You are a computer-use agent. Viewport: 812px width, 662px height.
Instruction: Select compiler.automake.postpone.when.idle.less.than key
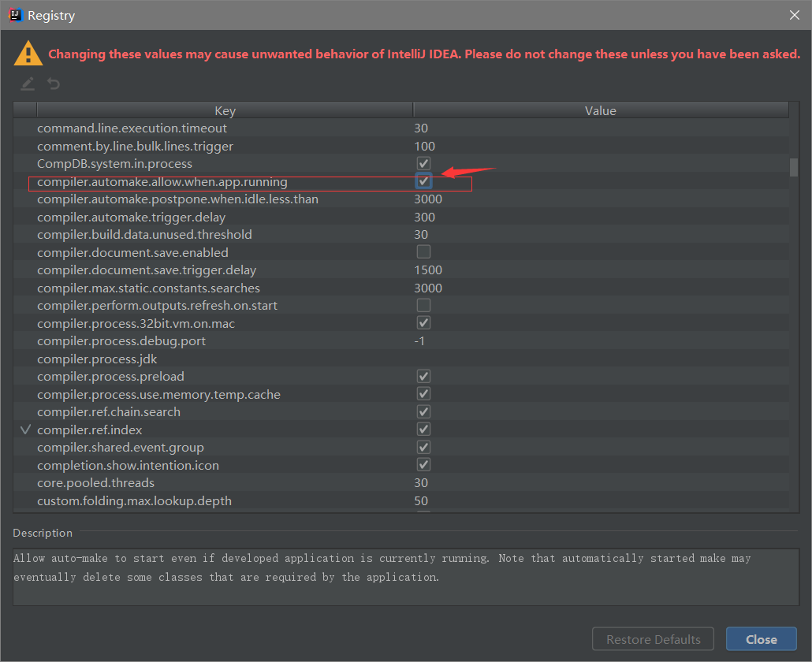click(177, 199)
